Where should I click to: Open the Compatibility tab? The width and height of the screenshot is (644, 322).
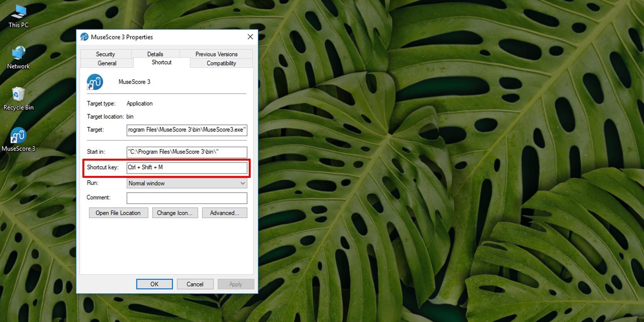pyautogui.click(x=222, y=63)
